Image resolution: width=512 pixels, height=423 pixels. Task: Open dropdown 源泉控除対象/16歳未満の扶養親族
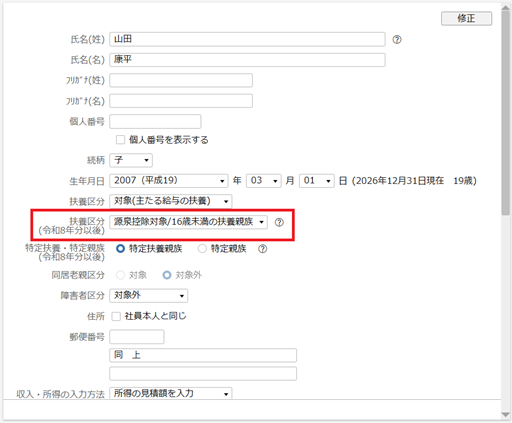coord(188,222)
